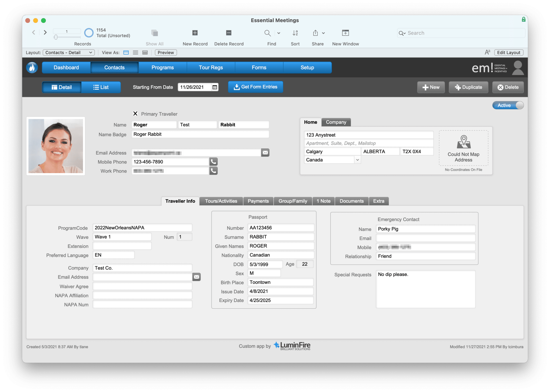This screenshot has width=550, height=392.
Task: Switch to List view icon
Action: 135,53
